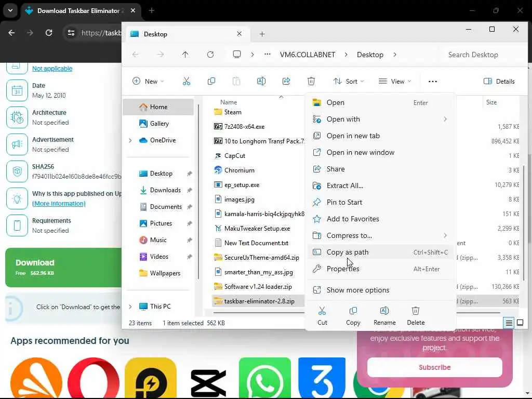Screen dimensions: 532x399
Task: Click the Search Desktop field
Action: click(x=482, y=55)
